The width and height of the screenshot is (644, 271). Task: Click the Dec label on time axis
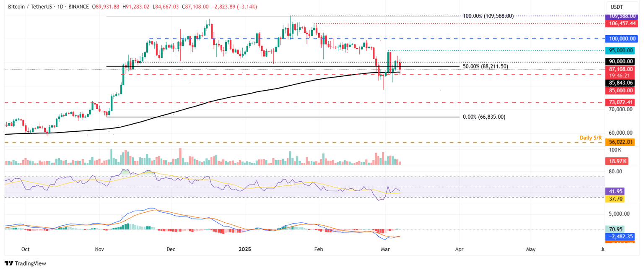171,249
